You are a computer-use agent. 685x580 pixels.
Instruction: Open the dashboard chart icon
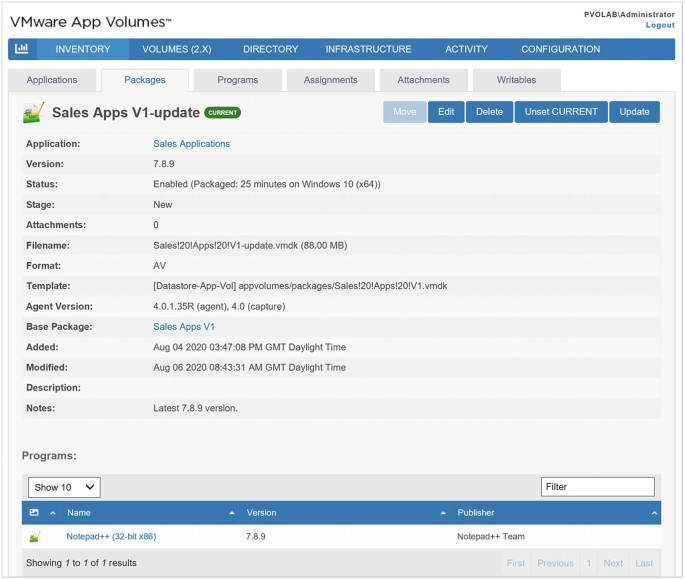tap(22, 49)
